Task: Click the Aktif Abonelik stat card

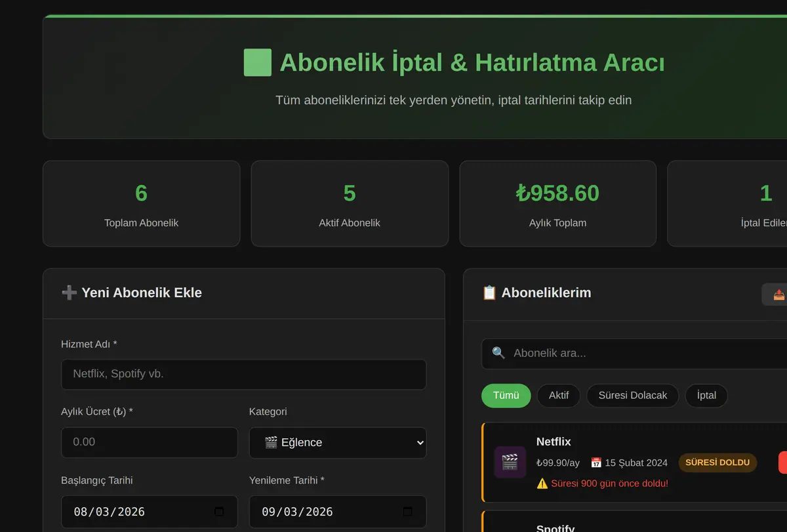Action: [350, 203]
